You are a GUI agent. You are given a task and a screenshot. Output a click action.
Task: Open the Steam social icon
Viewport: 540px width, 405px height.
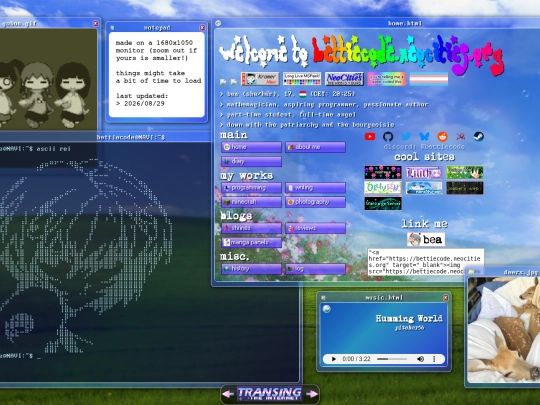tap(479, 136)
